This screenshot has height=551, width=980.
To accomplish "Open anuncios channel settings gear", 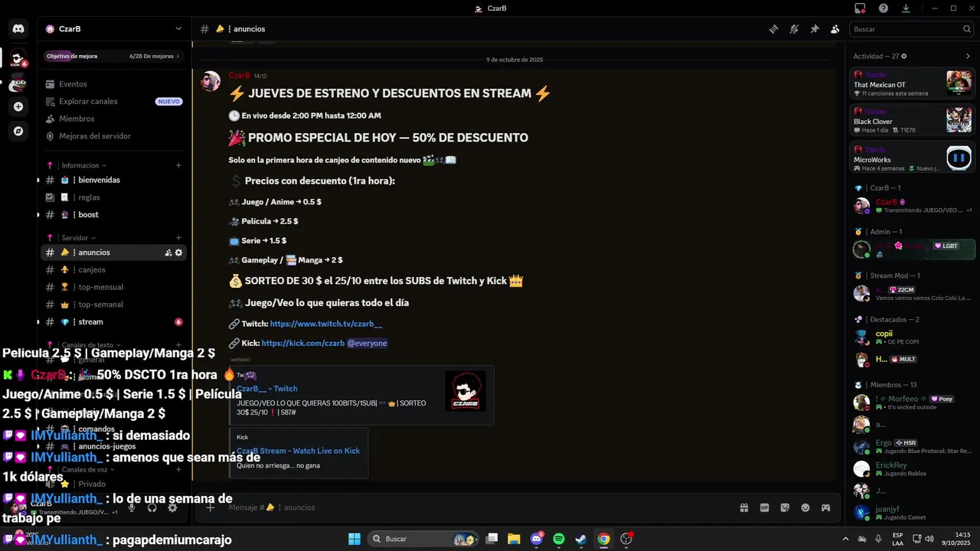I will [178, 253].
